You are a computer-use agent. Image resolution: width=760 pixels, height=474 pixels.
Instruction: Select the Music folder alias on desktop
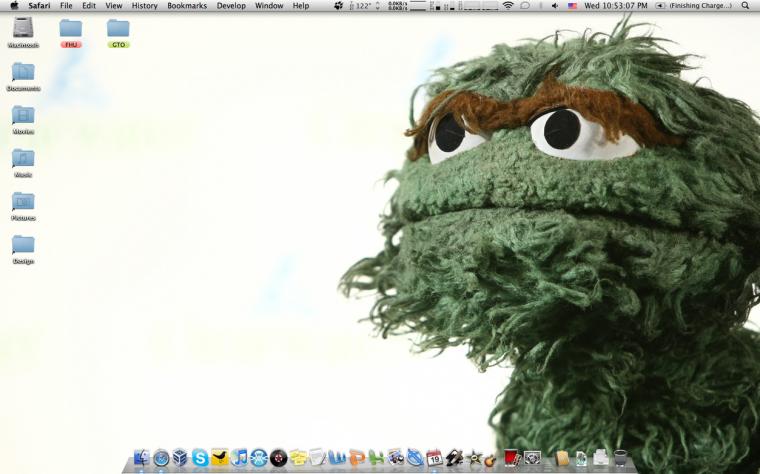(x=23, y=163)
